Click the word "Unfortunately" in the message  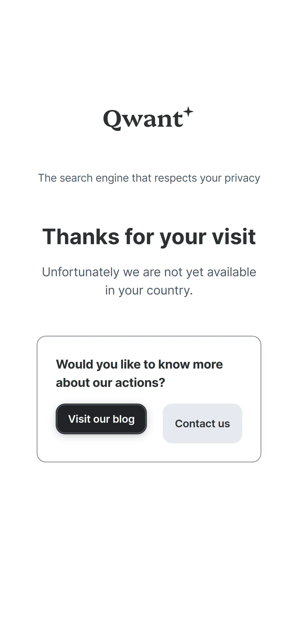(80, 272)
